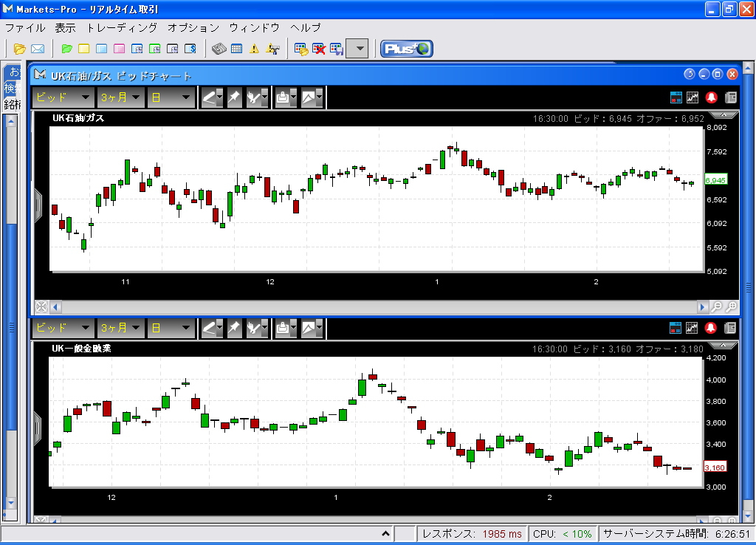
Task: Open the 日 interval dropdown in the UK石油/ガス chart
Action: pyautogui.click(x=171, y=97)
